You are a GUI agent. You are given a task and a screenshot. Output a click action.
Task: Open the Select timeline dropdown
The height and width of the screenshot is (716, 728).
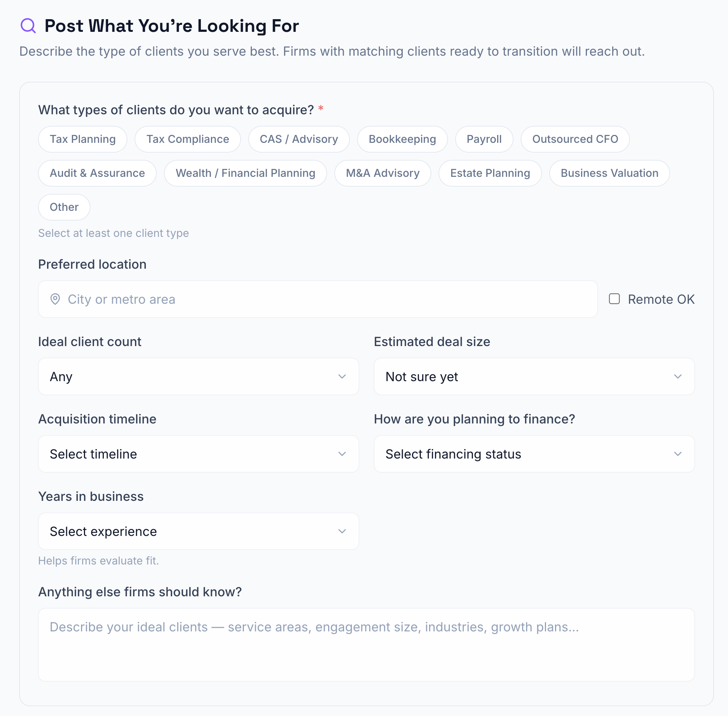[198, 454]
